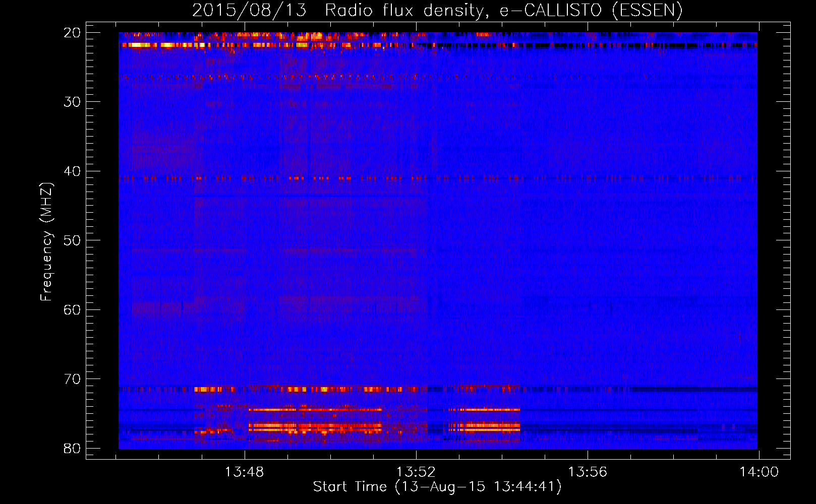Click the 60 MHz frequency label
The height and width of the screenshot is (504, 816).
72,310
